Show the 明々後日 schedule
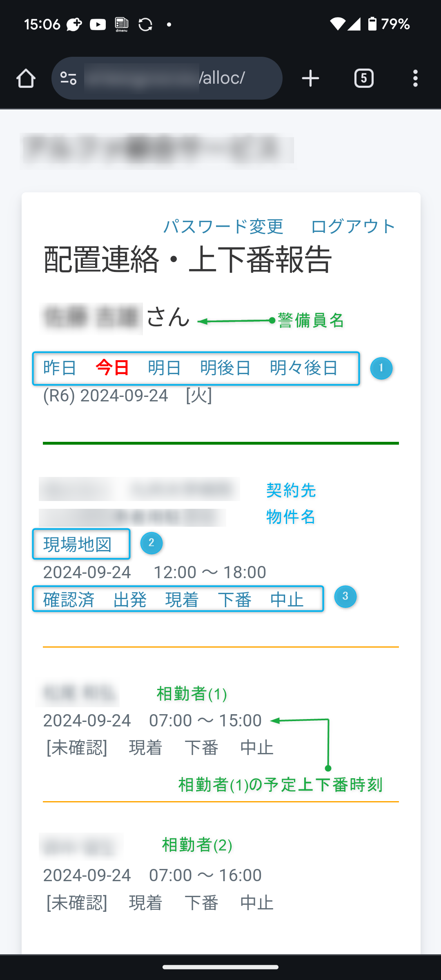 (304, 368)
